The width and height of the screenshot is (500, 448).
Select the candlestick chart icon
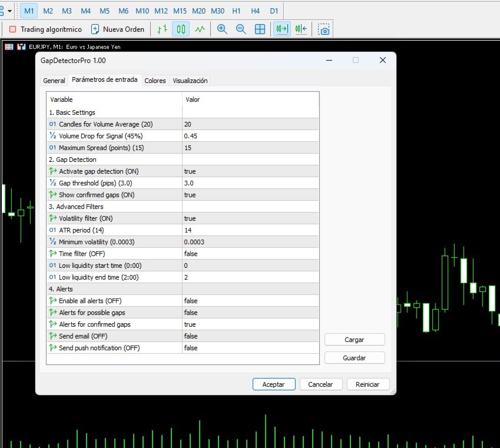181,29
